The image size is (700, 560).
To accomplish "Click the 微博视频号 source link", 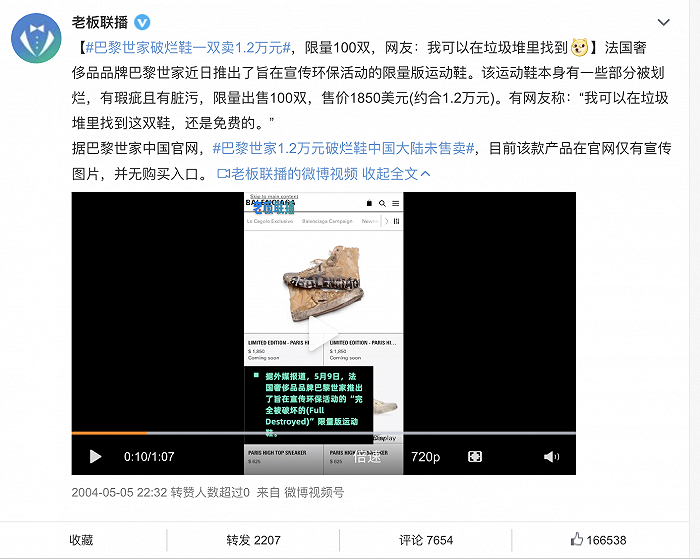I will (x=314, y=493).
